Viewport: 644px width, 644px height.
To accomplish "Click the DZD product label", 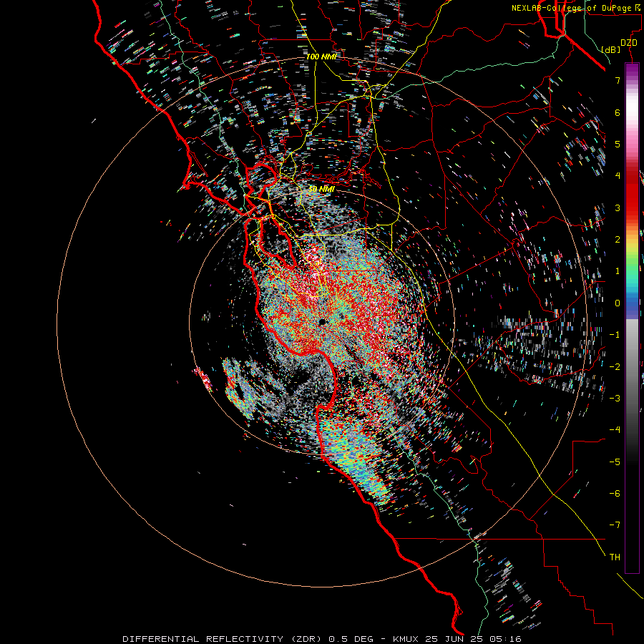I will (629, 43).
